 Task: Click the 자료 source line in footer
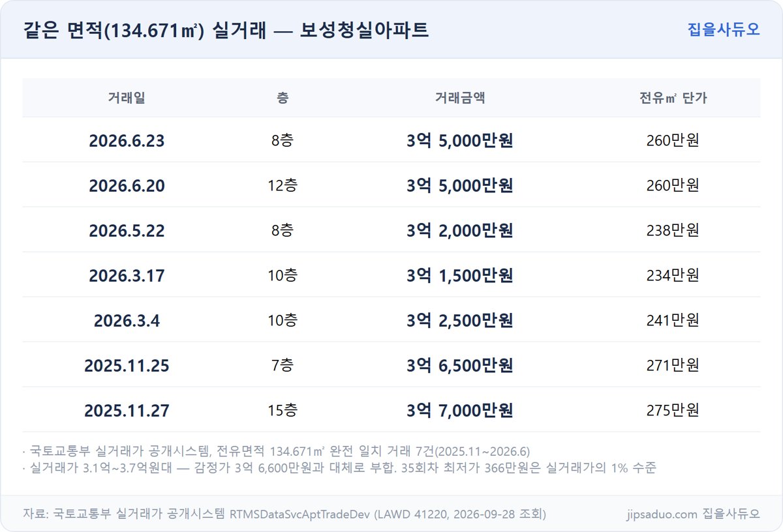pos(284,514)
